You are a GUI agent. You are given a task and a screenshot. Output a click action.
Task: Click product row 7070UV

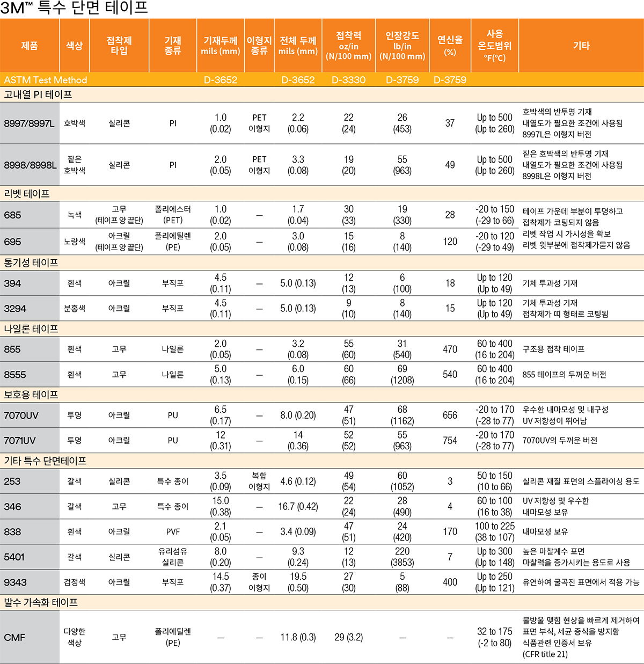(x=21, y=415)
